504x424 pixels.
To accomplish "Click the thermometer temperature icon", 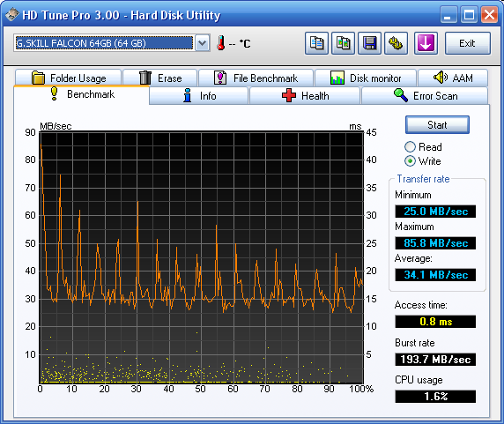I will pos(221,43).
